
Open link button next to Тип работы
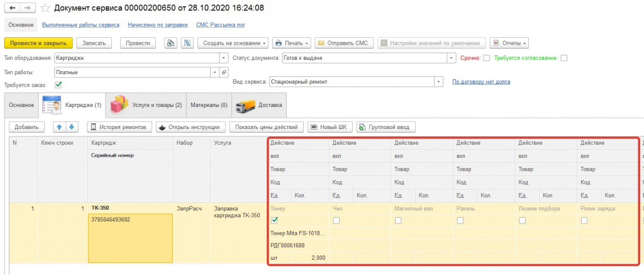pos(224,72)
